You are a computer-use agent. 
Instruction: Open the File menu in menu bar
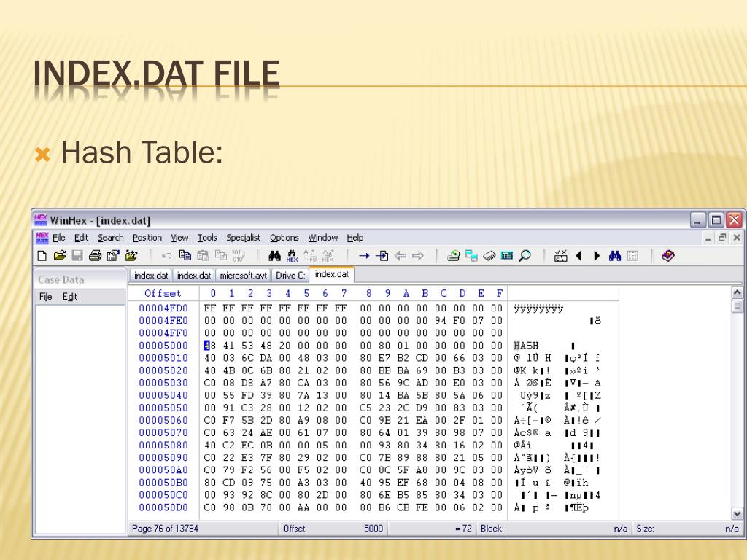(59, 237)
